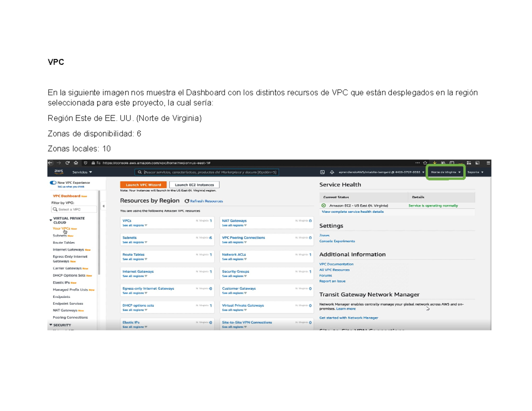The width and height of the screenshot is (532, 411).
Task: Click the Refresh Resources link
Action: coord(206,201)
